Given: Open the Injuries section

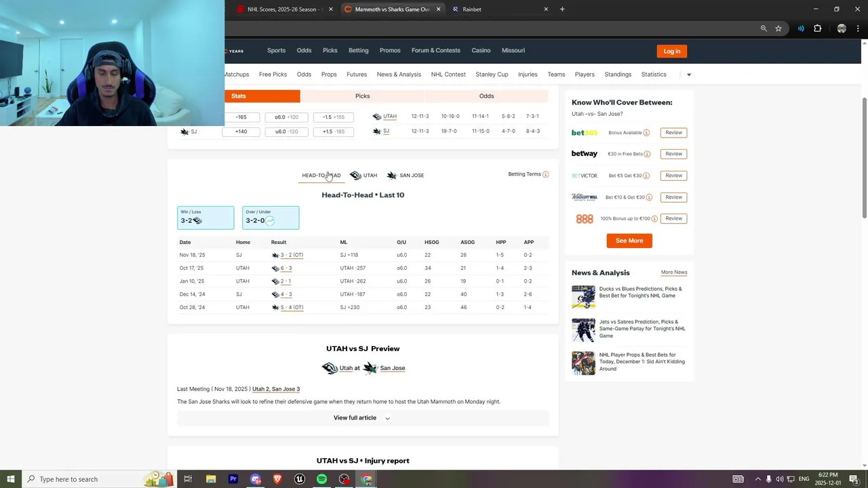Looking at the screenshot, I should click(x=528, y=75).
